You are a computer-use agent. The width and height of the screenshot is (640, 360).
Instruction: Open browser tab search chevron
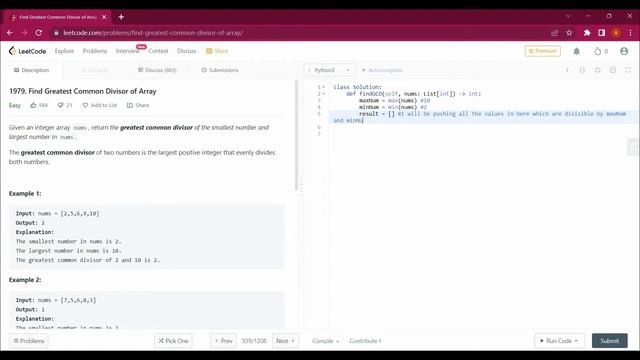pyautogui.click(x=568, y=16)
